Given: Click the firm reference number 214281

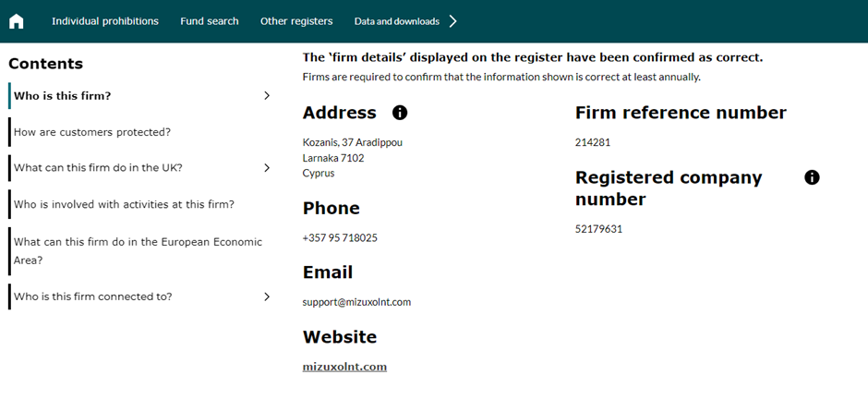Looking at the screenshot, I should pyautogui.click(x=593, y=142).
